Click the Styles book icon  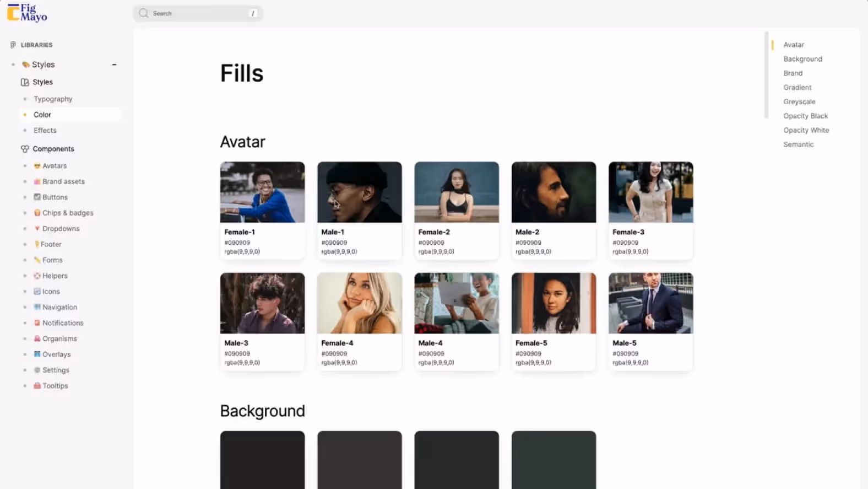(x=25, y=82)
